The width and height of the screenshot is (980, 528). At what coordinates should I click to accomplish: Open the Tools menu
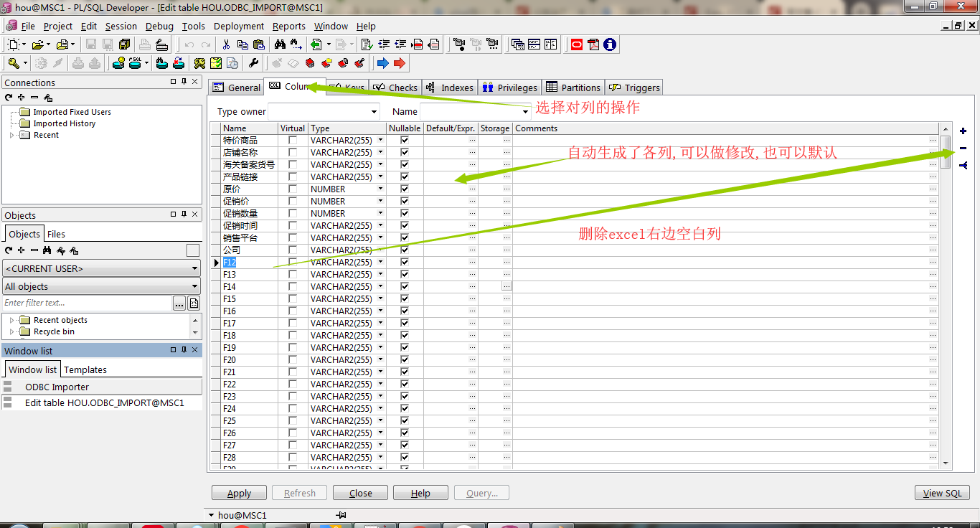(x=193, y=26)
